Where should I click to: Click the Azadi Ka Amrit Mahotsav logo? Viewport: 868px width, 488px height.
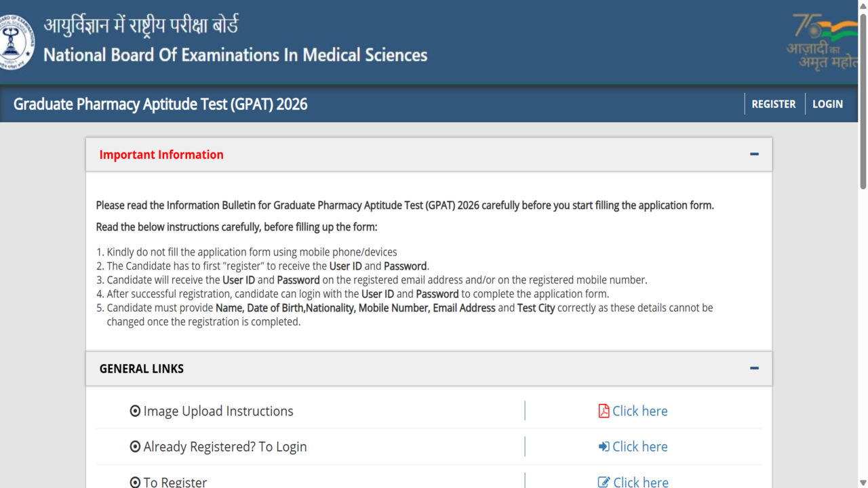coord(822,42)
